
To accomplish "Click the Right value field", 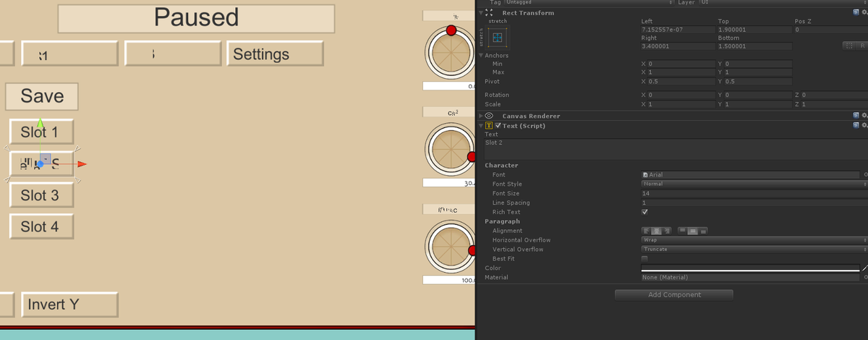I will (677, 46).
